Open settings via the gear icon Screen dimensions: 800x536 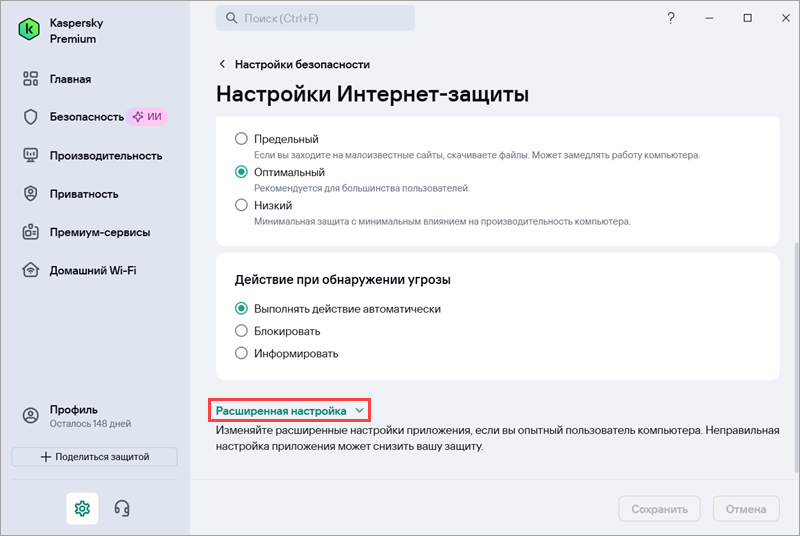82,508
